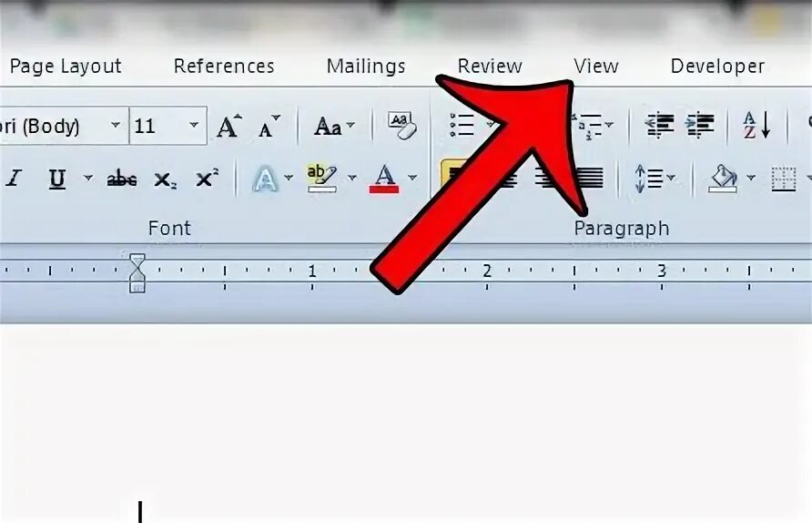Toggle subscript formatting
Viewport: 812px width, 523px height.
[165, 179]
